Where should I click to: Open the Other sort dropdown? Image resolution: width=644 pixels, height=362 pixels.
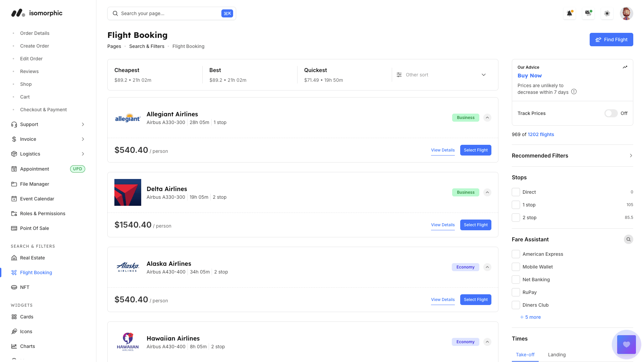coord(441,75)
